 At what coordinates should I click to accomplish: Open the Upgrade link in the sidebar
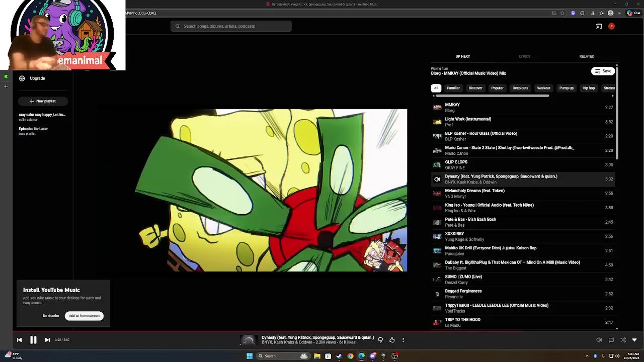click(x=37, y=78)
